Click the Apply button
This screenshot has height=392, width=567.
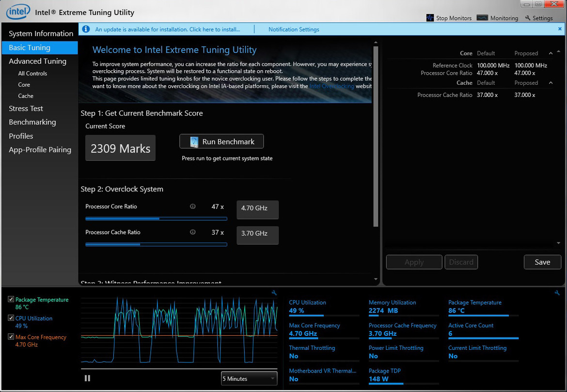point(414,262)
